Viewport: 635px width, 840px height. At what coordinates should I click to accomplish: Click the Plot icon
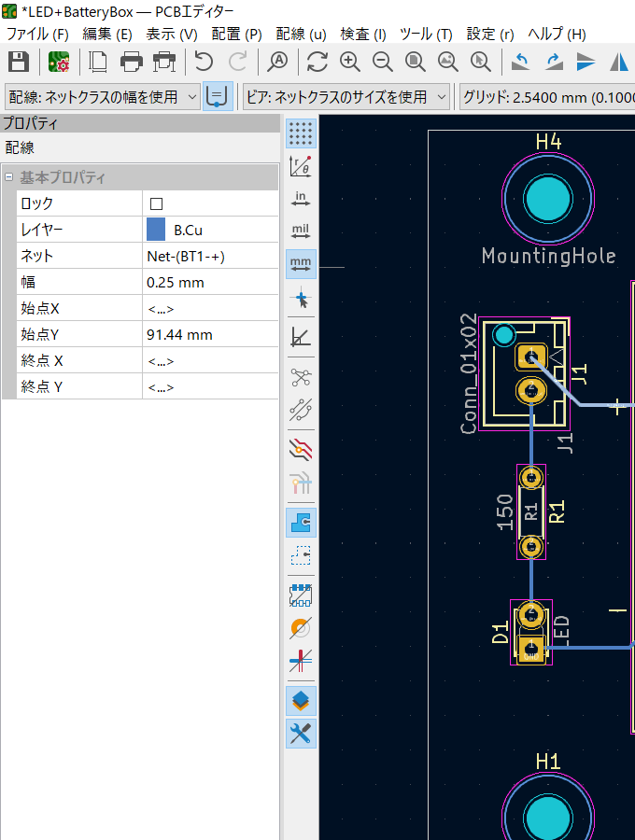point(164,63)
